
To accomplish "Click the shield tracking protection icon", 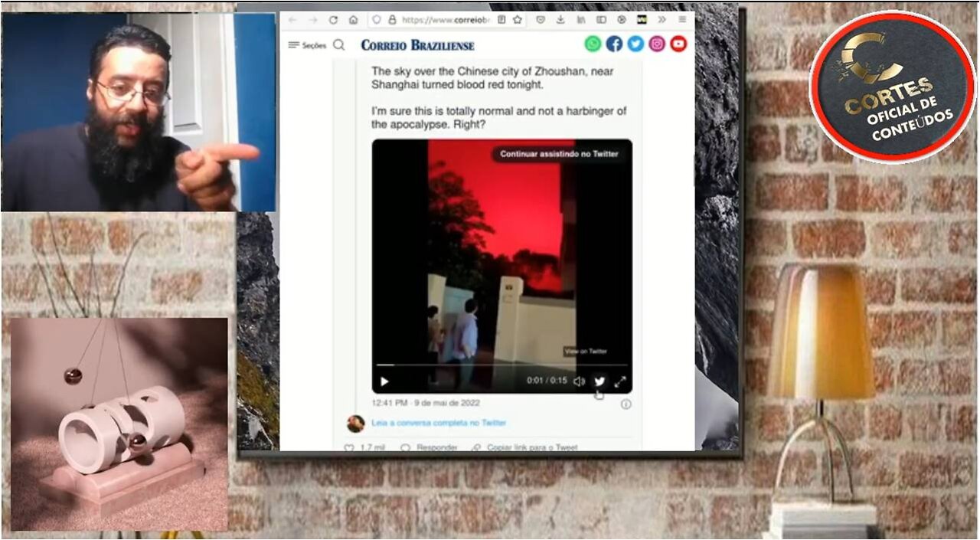I will click(x=376, y=20).
